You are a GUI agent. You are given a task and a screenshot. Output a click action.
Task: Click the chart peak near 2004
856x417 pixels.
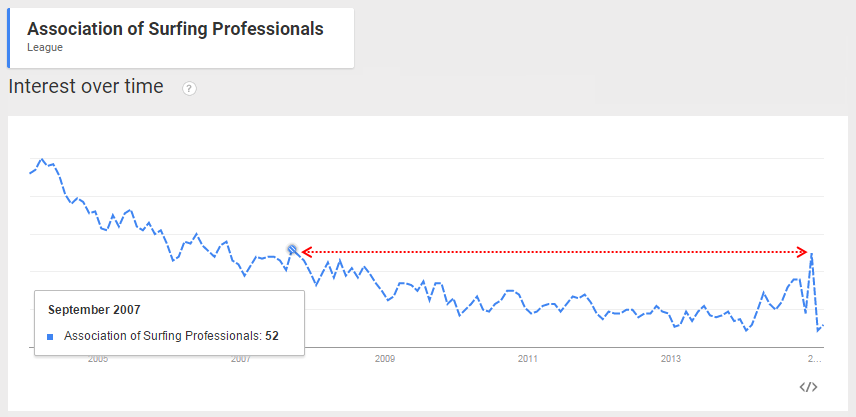(41, 159)
